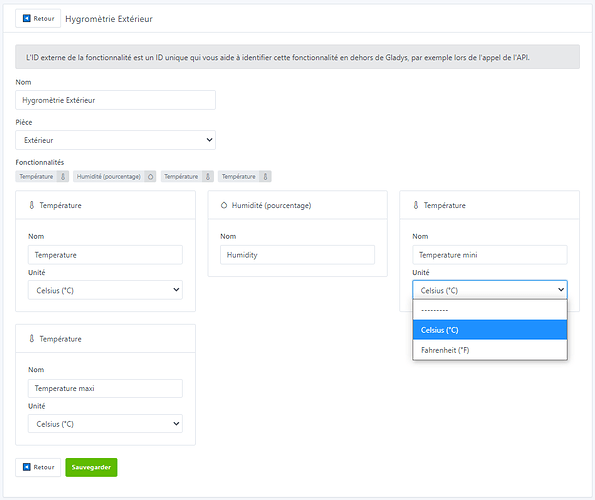Select Celsius (°C) in open list
Image resolution: width=595 pixels, height=500 pixels.
(x=490, y=330)
